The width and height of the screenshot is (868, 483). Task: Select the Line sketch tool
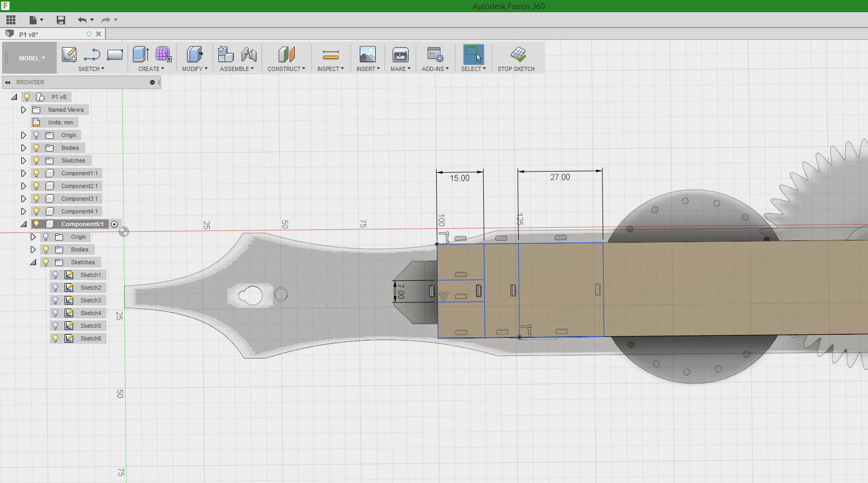coord(92,55)
